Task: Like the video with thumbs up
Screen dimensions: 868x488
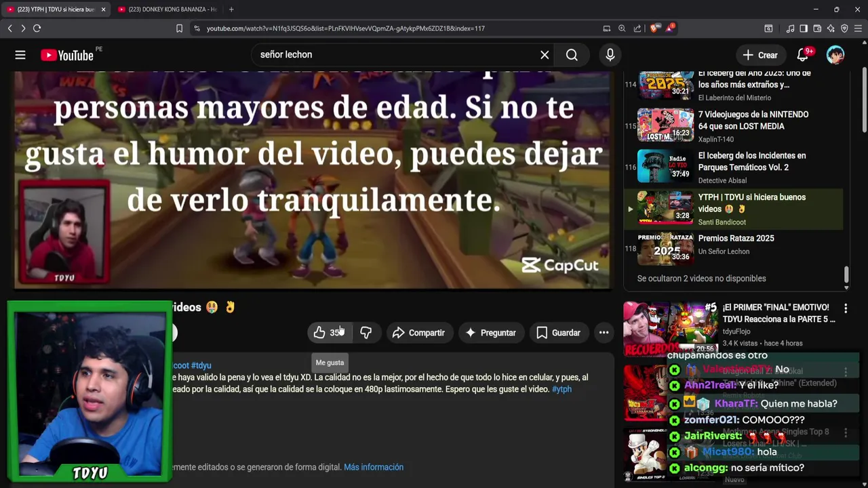Action: coord(329,333)
